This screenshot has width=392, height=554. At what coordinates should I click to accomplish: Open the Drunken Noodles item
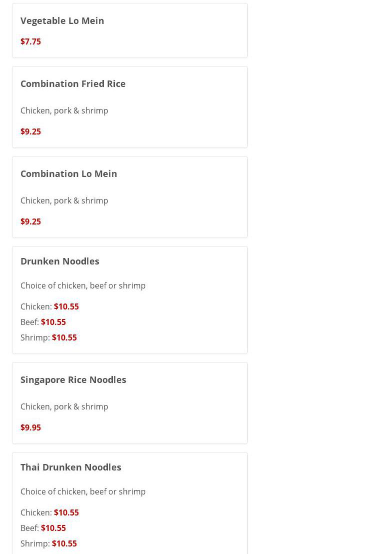click(x=59, y=261)
